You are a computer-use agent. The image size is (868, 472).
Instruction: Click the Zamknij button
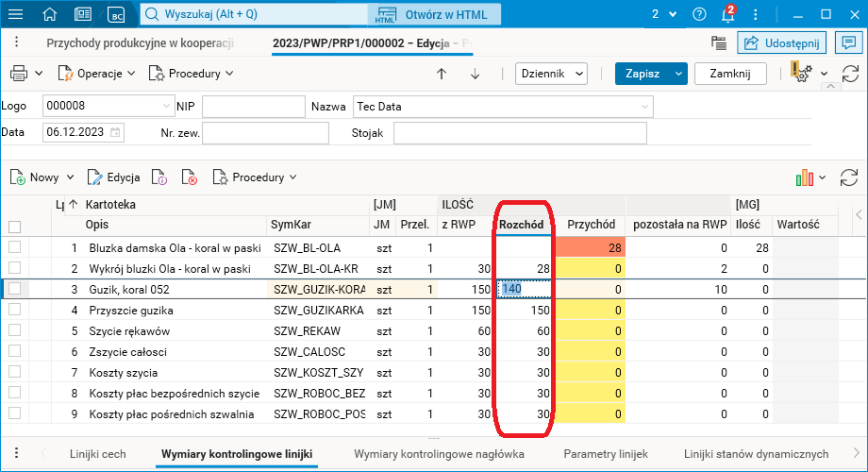[730, 74]
